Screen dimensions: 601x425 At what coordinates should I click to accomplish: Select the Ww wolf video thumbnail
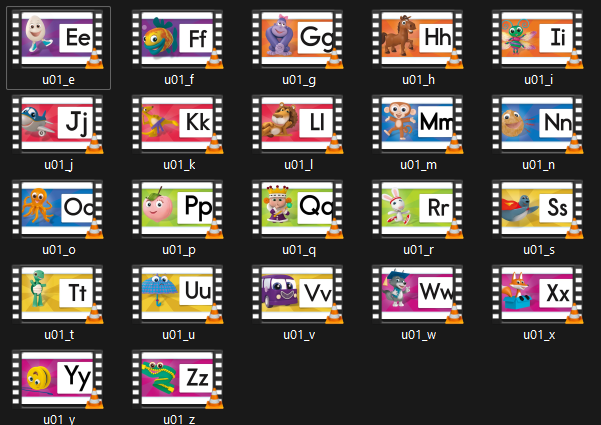(417, 294)
